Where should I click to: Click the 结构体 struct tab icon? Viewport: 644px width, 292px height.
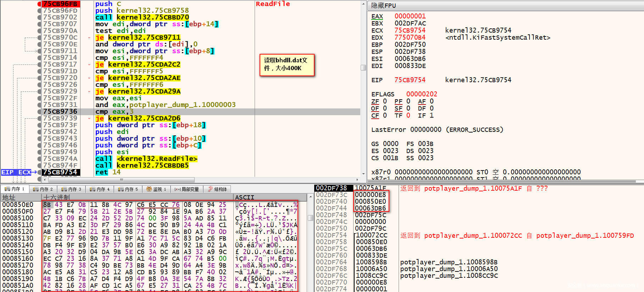210,189
